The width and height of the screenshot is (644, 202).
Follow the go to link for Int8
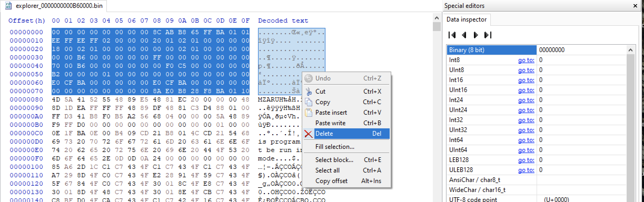[526, 60]
